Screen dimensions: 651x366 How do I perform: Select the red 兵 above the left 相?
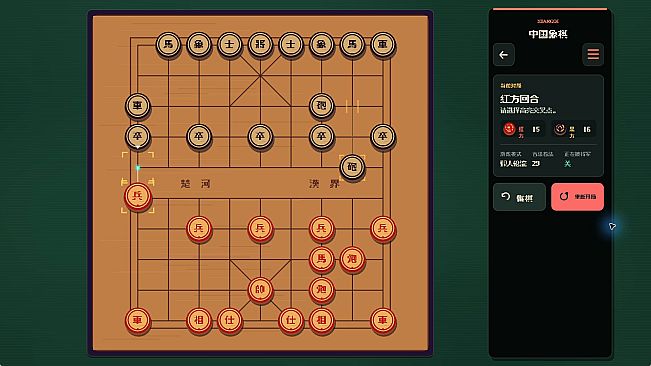point(199,228)
